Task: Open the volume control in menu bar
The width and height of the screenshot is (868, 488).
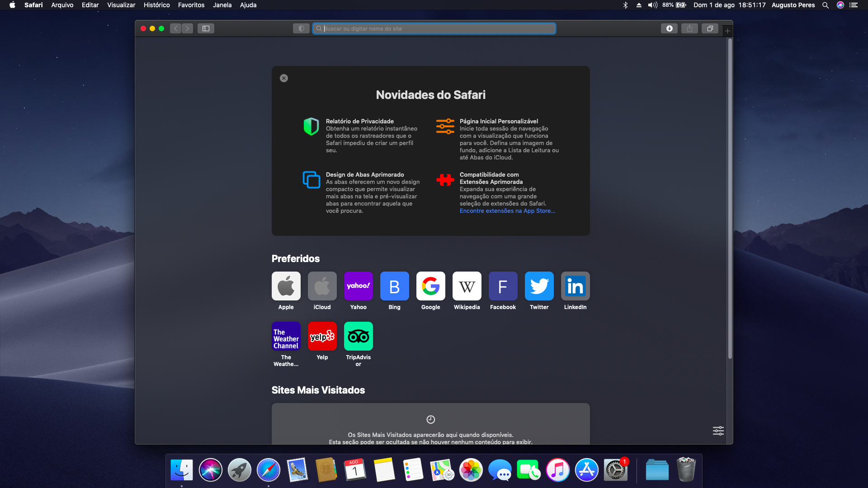Action: (652, 5)
